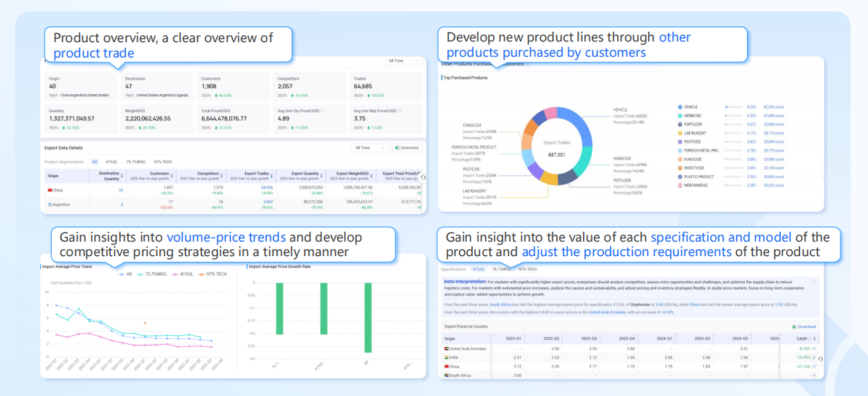The width and height of the screenshot is (868, 396).
Task: Select the 41%SL product segmentation tab
Action: pyautogui.click(x=111, y=161)
